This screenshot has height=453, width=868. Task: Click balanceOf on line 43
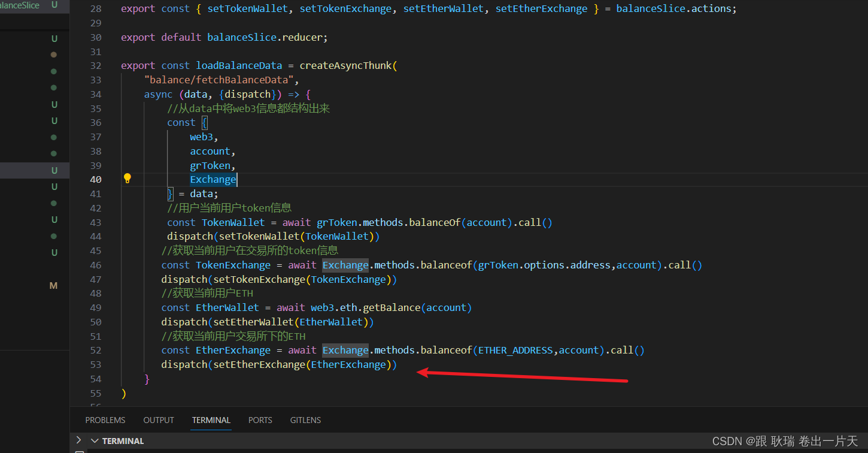point(435,222)
